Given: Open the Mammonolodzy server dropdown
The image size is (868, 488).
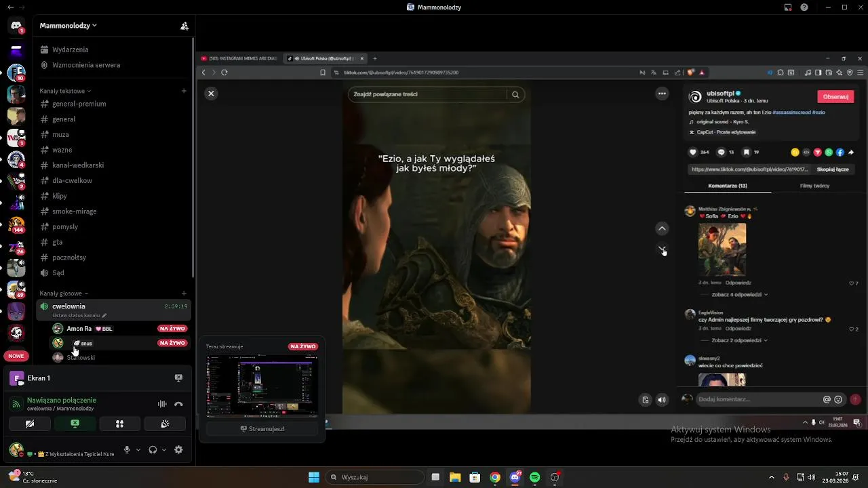Looking at the screenshot, I should click(x=68, y=26).
